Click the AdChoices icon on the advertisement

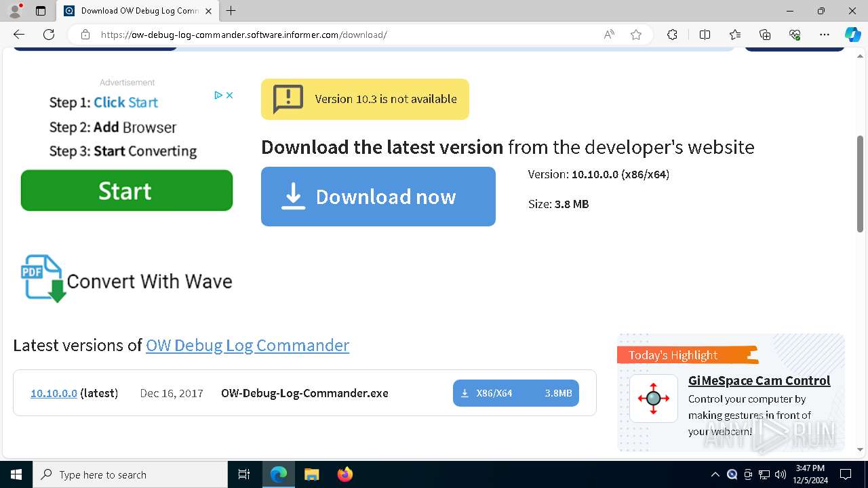pyautogui.click(x=218, y=95)
